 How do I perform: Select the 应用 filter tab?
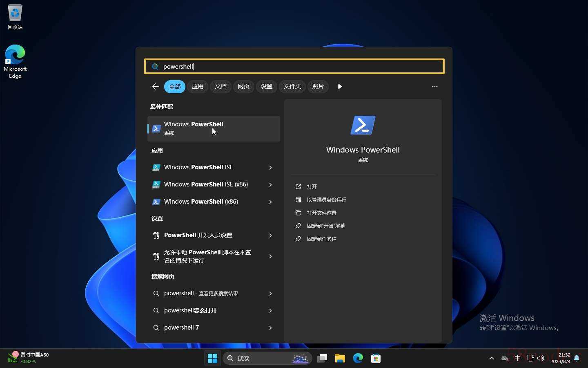[x=198, y=87]
